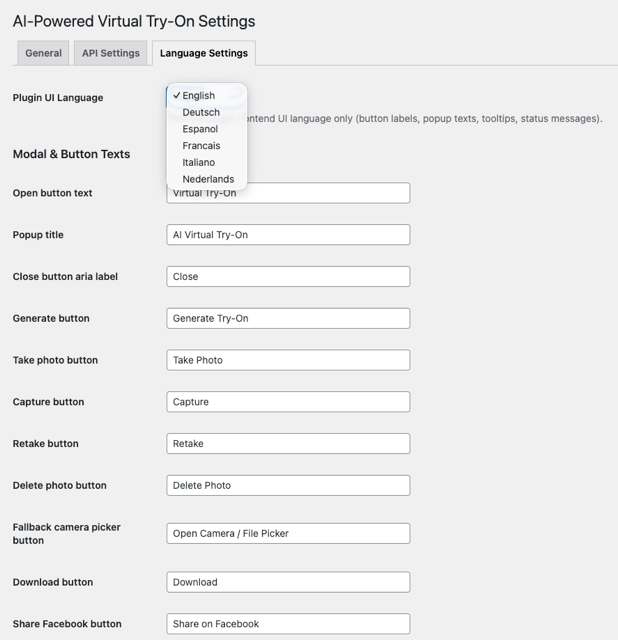The height and width of the screenshot is (640, 618).
Task: Open the API Settings tab
Action: click(x=111, y=53)
